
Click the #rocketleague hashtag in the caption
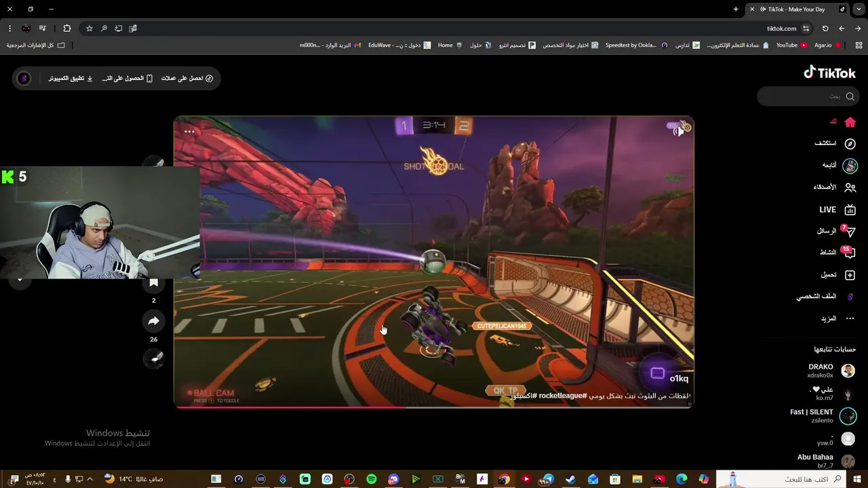click(x=562, y=396)
